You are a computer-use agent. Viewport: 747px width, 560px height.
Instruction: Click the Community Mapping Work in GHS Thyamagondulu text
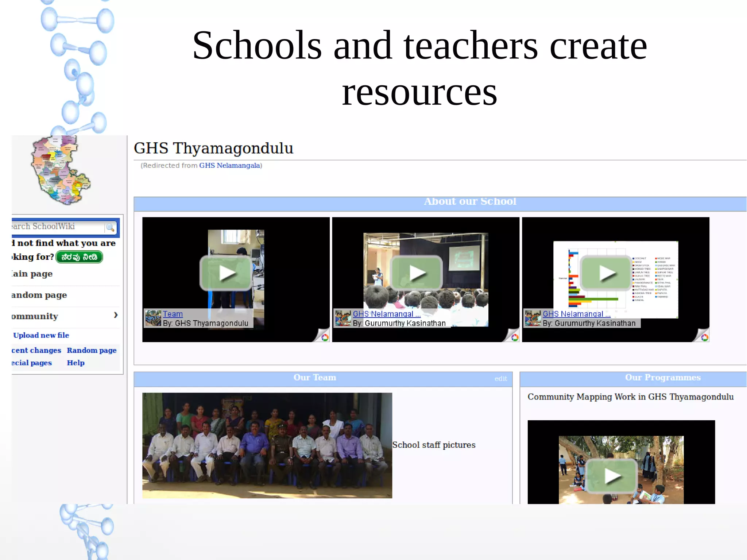tap(631, 397)
